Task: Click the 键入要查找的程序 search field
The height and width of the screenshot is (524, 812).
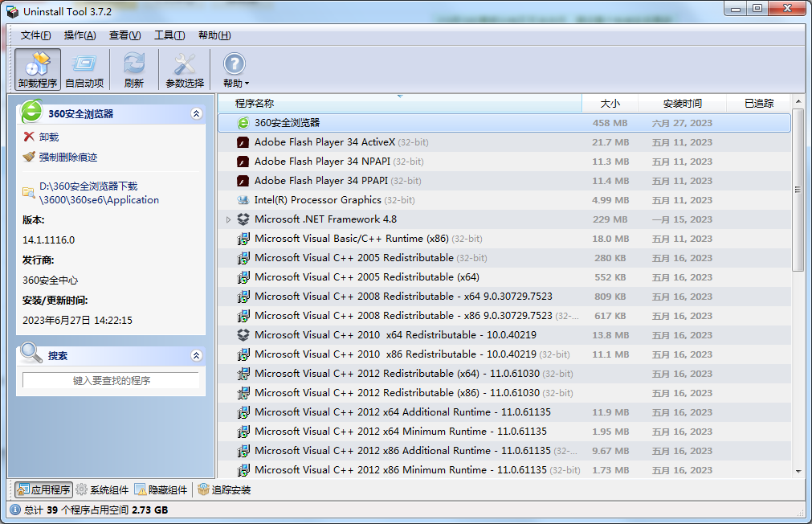Action: pos(111,380)
